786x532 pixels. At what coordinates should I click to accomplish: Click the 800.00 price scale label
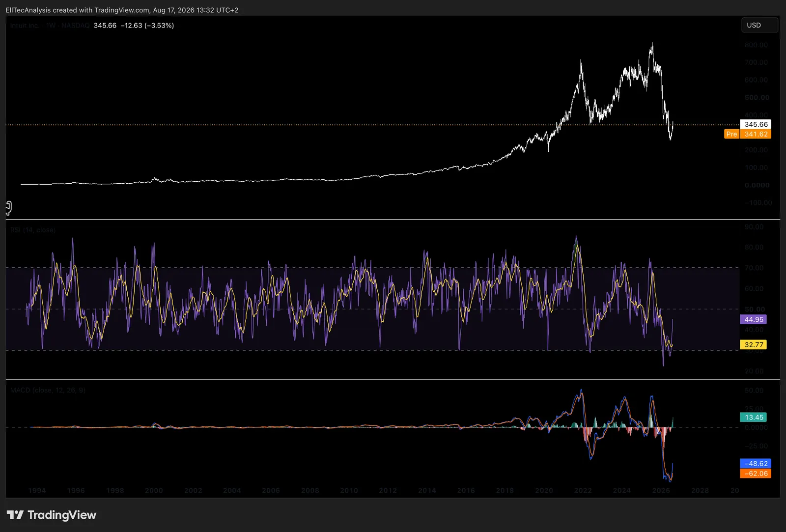pos(756,45)
